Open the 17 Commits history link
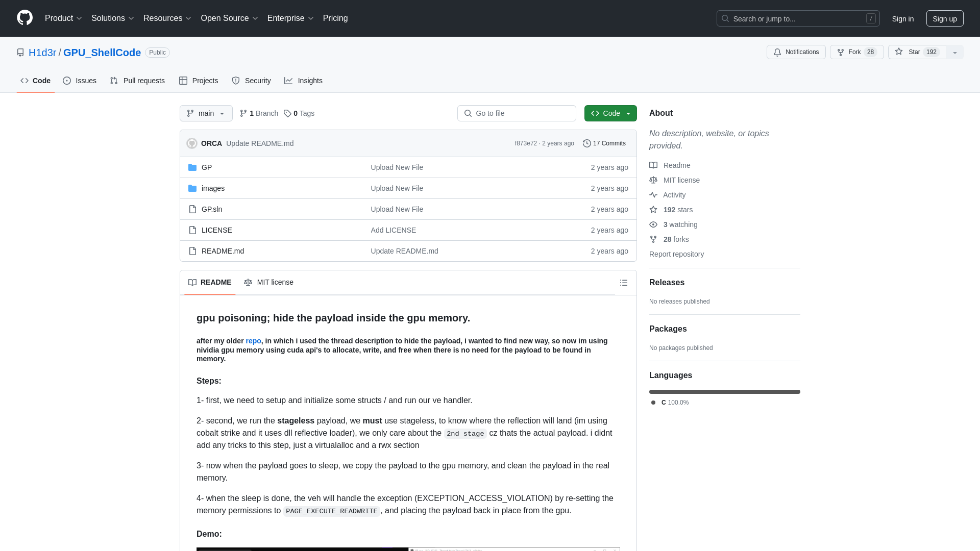The image size is (980, 551). point(604,143)
